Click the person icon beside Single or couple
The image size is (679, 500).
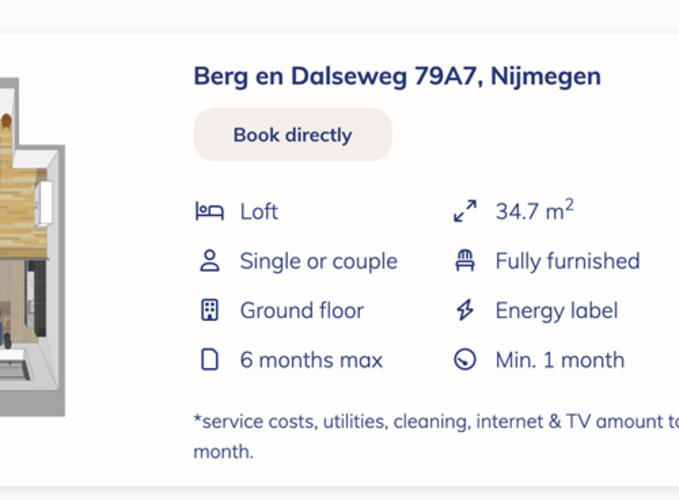[209, 262]
